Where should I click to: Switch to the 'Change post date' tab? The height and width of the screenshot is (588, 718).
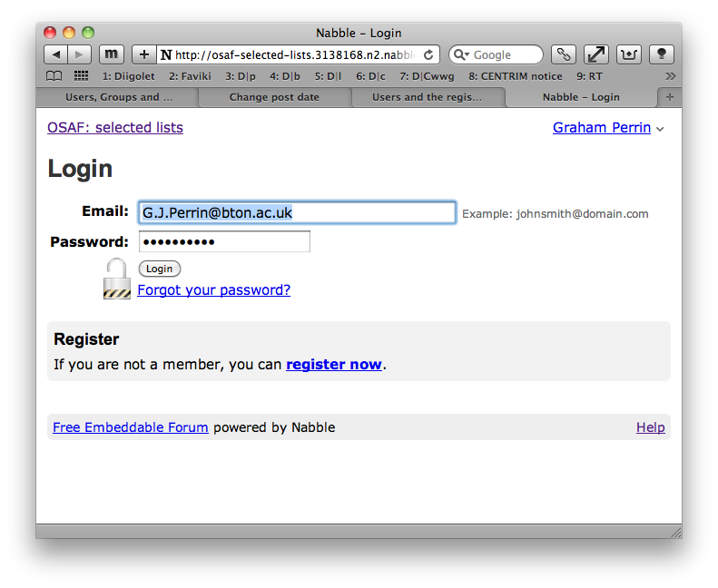[274, 97]
